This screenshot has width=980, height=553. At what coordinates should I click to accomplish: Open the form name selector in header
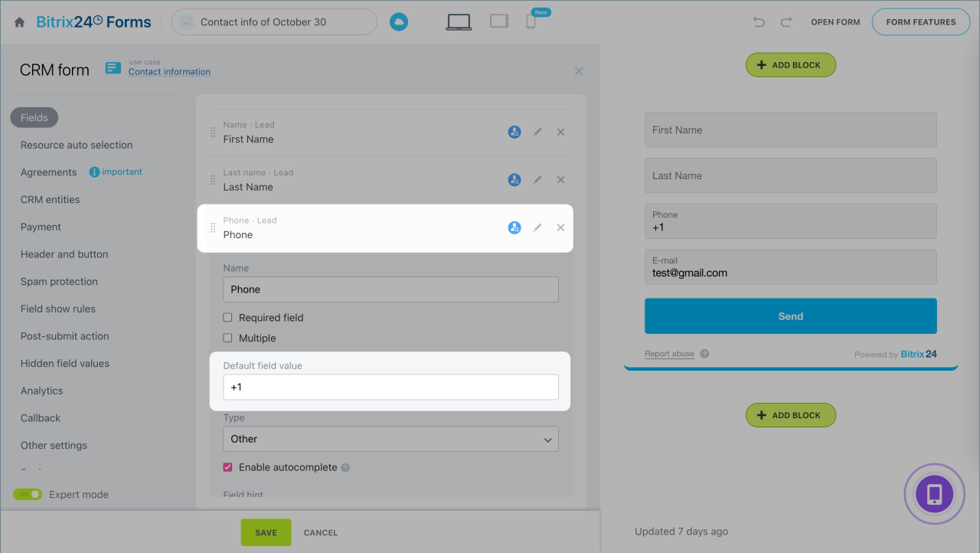point(274,22)
